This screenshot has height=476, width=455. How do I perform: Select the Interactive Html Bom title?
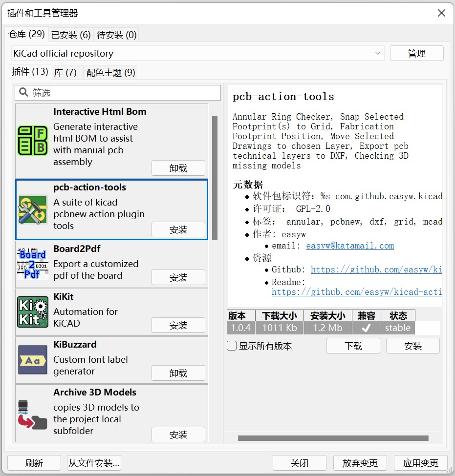coord(100,111)
